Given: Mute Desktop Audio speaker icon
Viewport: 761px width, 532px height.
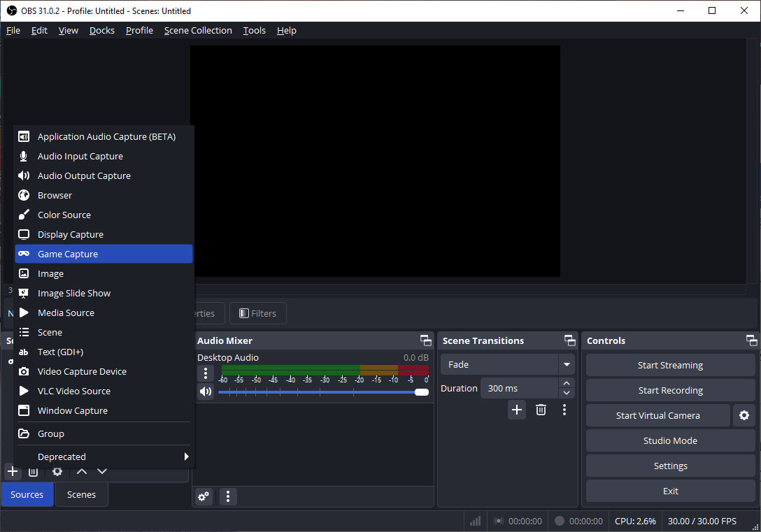Looking at the screenshot, I should 206,391.
